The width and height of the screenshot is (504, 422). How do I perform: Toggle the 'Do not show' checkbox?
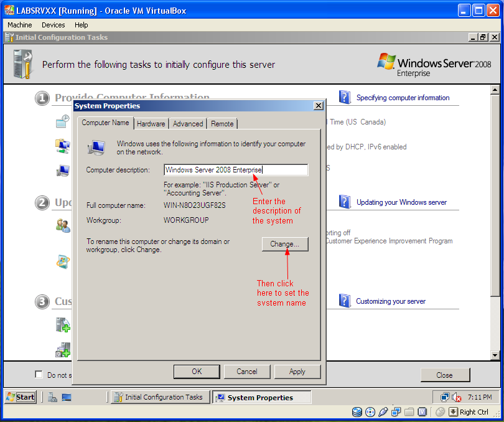tap(39, 375)
